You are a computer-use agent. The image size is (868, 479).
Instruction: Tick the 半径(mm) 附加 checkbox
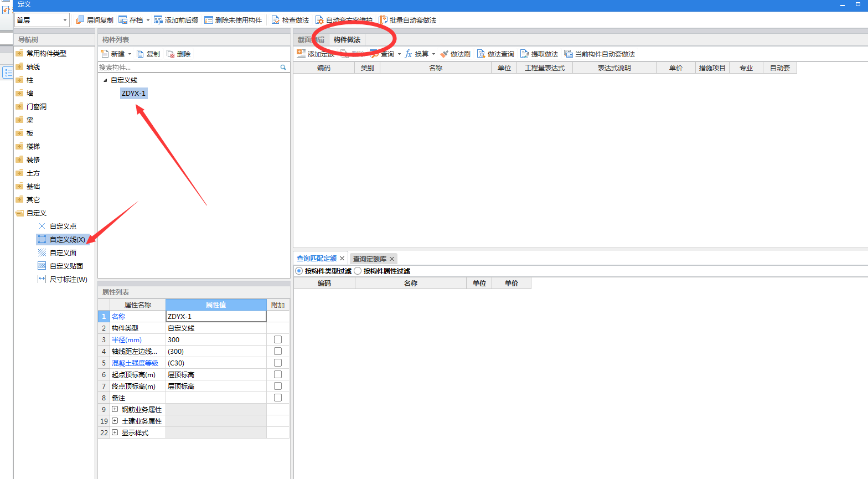click(278, 339)
